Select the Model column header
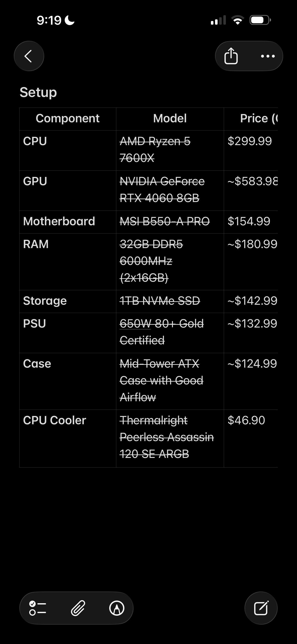297x644 pixels. point(170,118)
